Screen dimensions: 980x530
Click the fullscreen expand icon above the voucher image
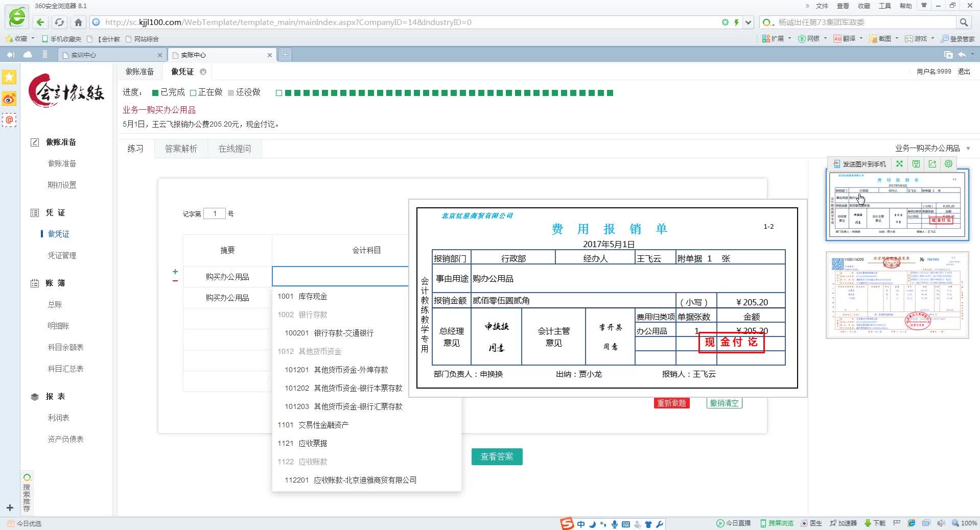[900, 164]
